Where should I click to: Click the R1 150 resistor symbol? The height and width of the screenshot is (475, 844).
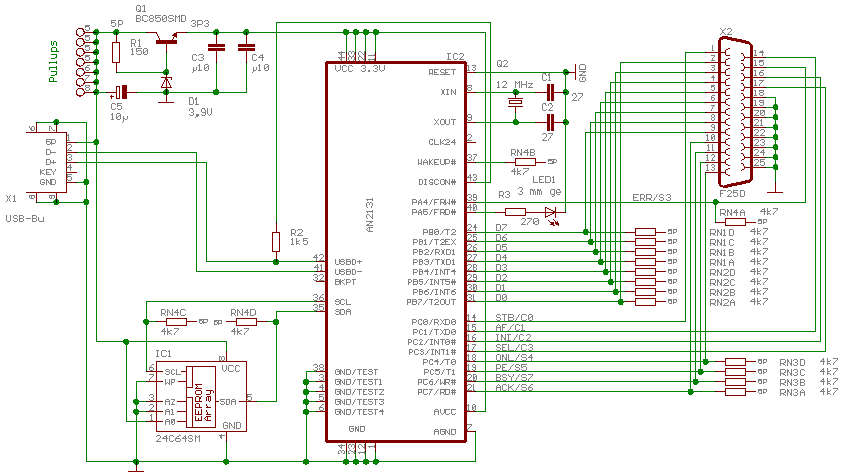click(x=116, y=52)
